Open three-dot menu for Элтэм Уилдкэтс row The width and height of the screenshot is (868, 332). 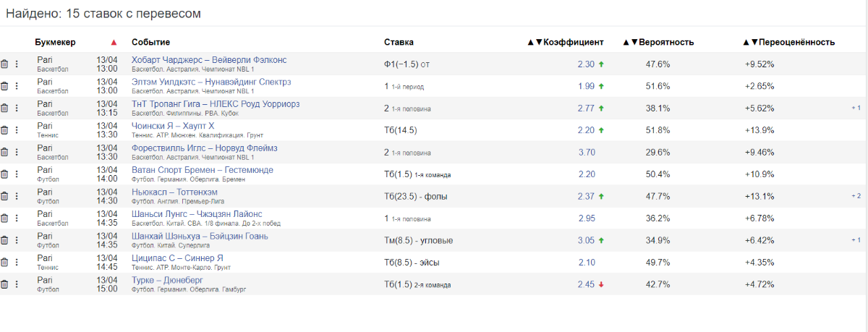(x=14, y=86)
